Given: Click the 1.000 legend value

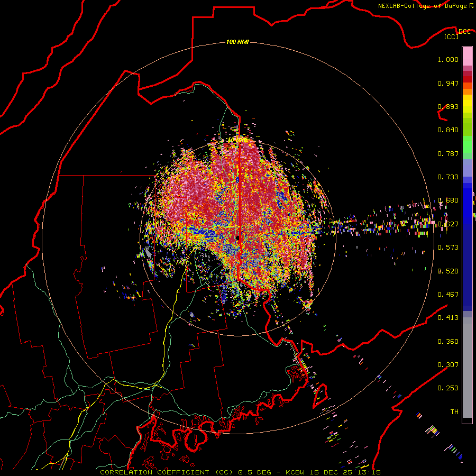Looking at the screenshot, I should pos(448,59).
